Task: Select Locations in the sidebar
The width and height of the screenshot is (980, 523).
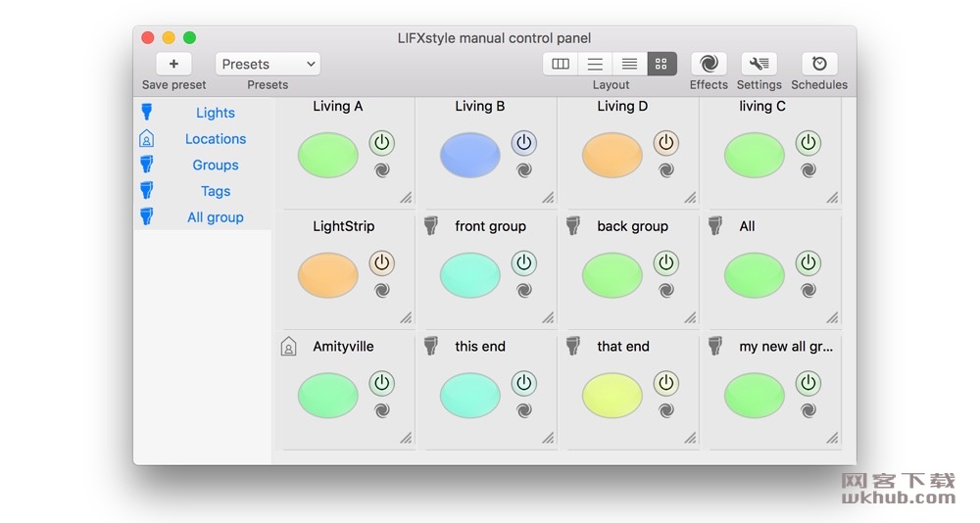Action: point(215,139)
